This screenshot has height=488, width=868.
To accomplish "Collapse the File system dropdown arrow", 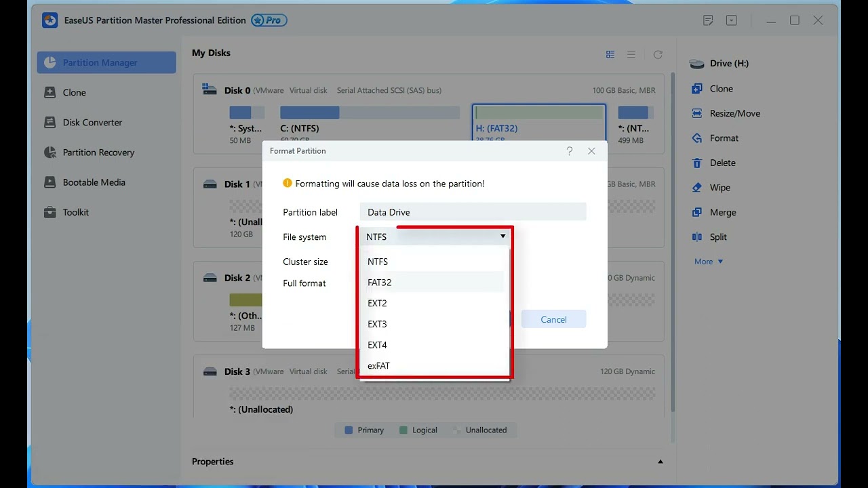I will click(x=502, y=237).
